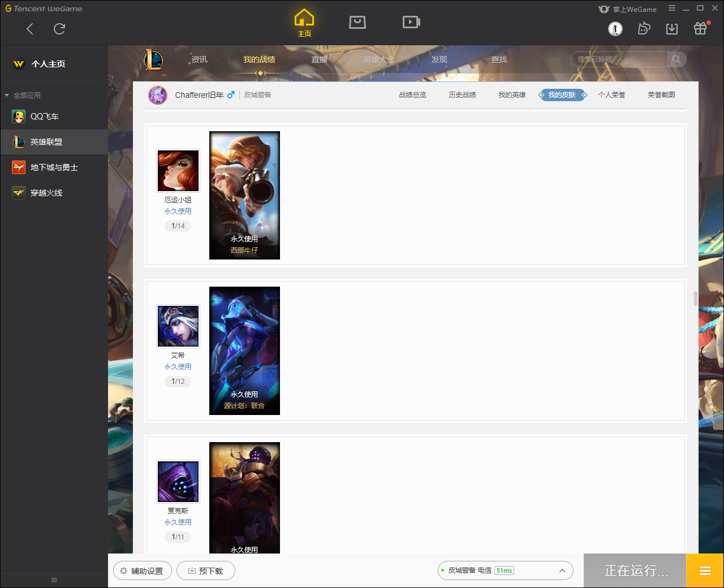Open the home (主页) icon
This screenshot has height=588, width=724.
point(304,23)
